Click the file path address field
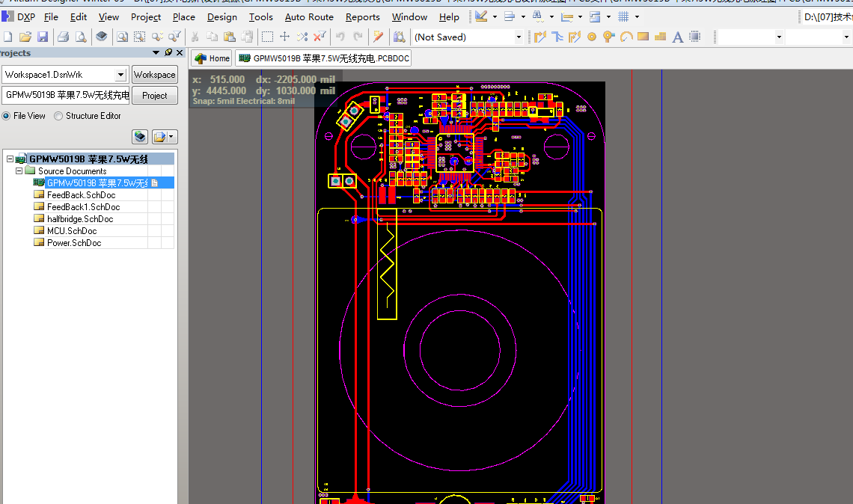This screenshot has height=504, width=853. pyautogui.click(x=827, y=17)
